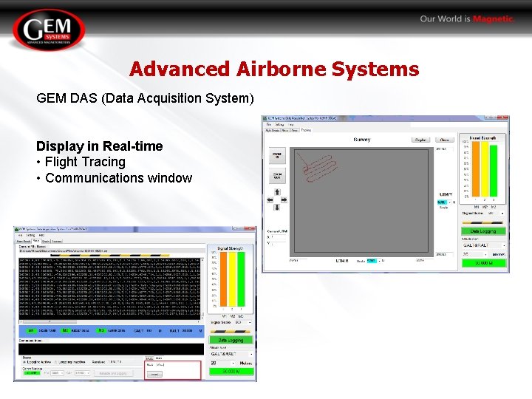Open Signal Scale dropdown in Survey window

click(496, 213)
